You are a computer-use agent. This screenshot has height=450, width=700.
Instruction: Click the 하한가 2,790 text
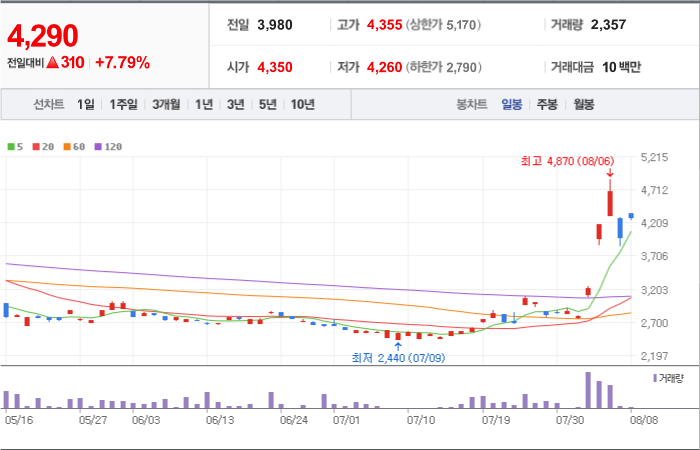444,67
